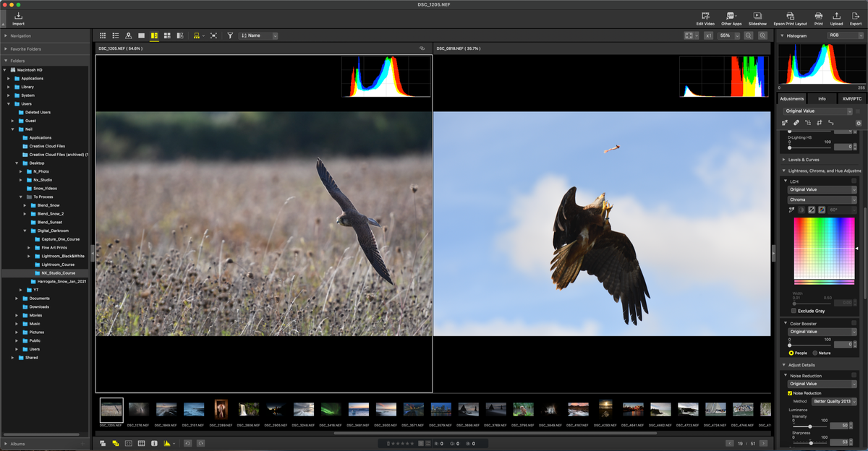Open the Chroma dropdown under LCH
Screen dimensions: 868x451
click(821, 199)
